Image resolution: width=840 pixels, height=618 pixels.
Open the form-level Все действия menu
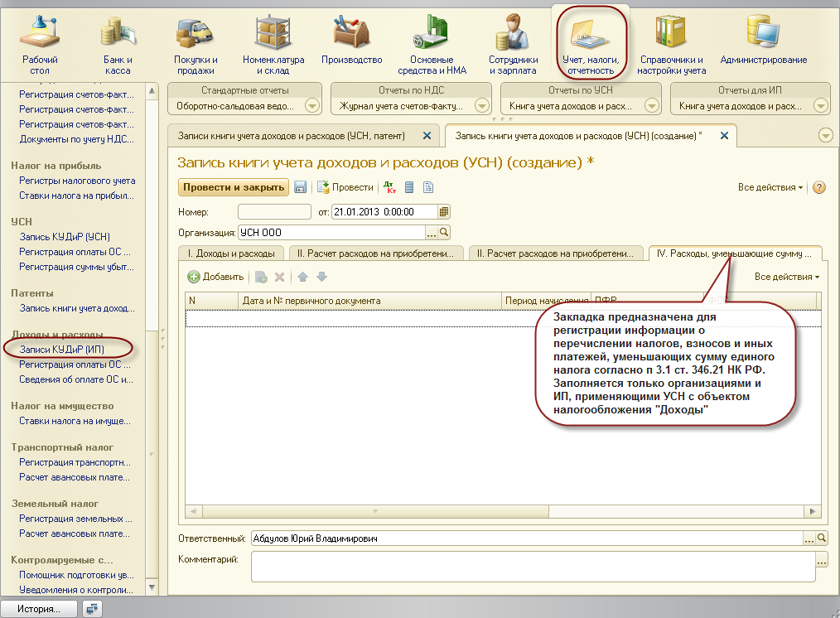(x=770, y=188)
